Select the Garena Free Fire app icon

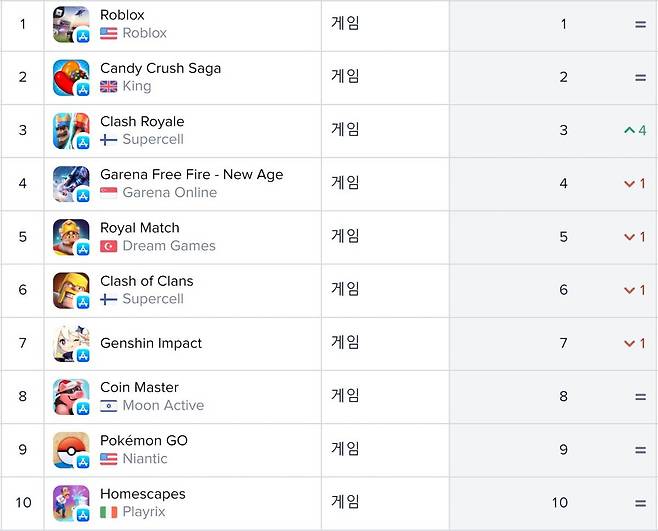click(71, 184)
